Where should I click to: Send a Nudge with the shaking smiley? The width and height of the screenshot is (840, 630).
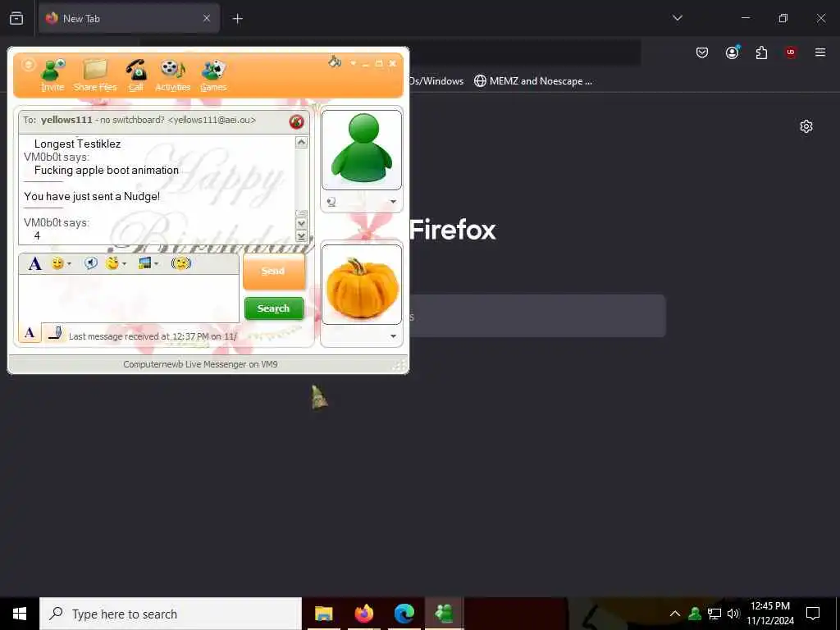(x=181, y=263)
